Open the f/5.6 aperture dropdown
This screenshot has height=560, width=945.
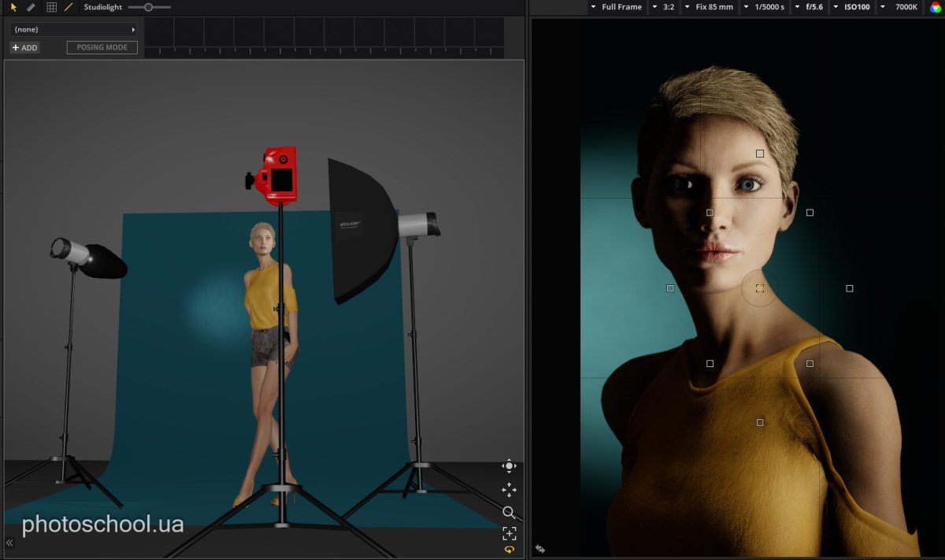810,7
